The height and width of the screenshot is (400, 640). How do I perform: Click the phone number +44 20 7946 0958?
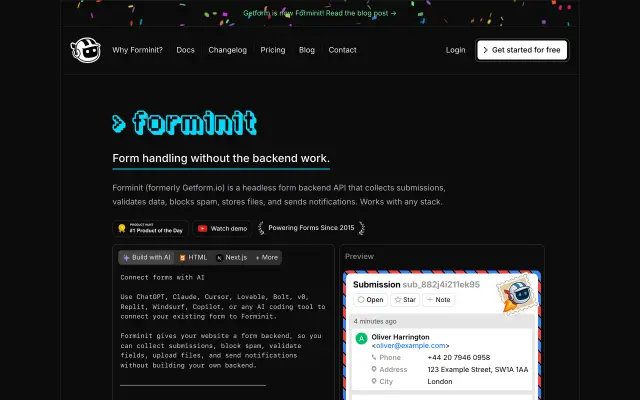458,357
